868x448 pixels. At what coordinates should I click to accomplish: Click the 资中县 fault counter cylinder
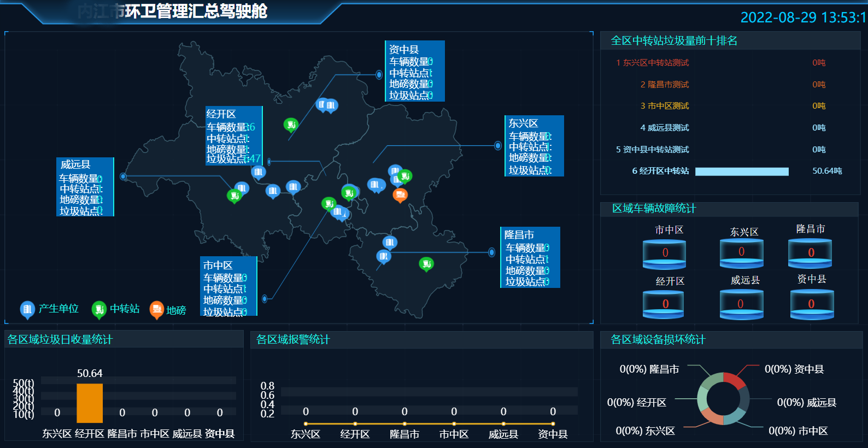(x=812, y=305)
